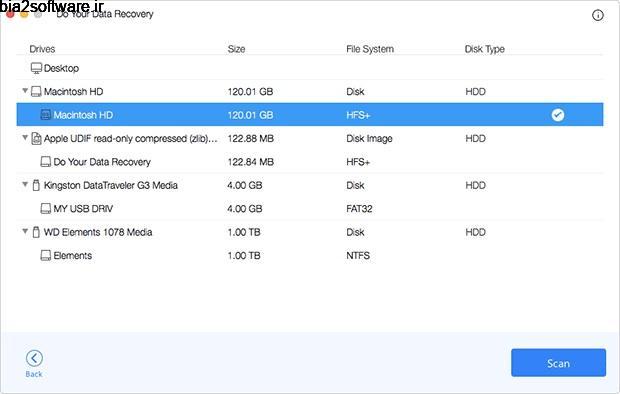Sort by the File System column header
Viewport: 620px width, 394px height.
[370, 49]
